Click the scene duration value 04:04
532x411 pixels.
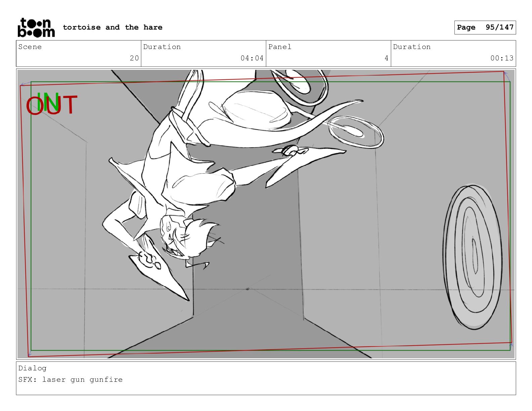[252, 58]
